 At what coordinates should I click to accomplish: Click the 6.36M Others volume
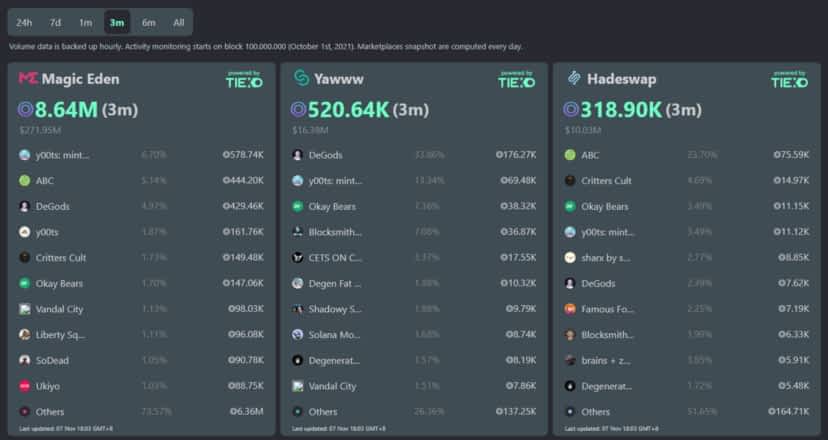coord(247,411)
